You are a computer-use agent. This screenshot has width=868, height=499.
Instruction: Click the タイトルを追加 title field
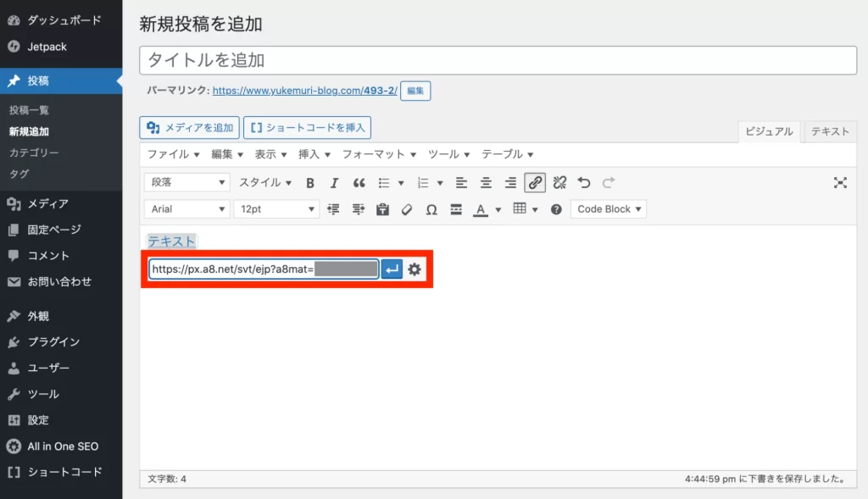click(498, 60)
